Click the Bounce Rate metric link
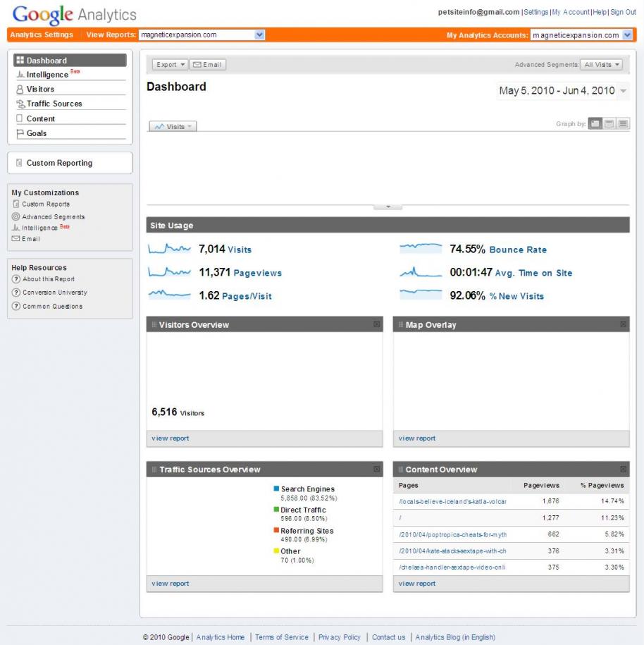 click(x=518, y=250)
